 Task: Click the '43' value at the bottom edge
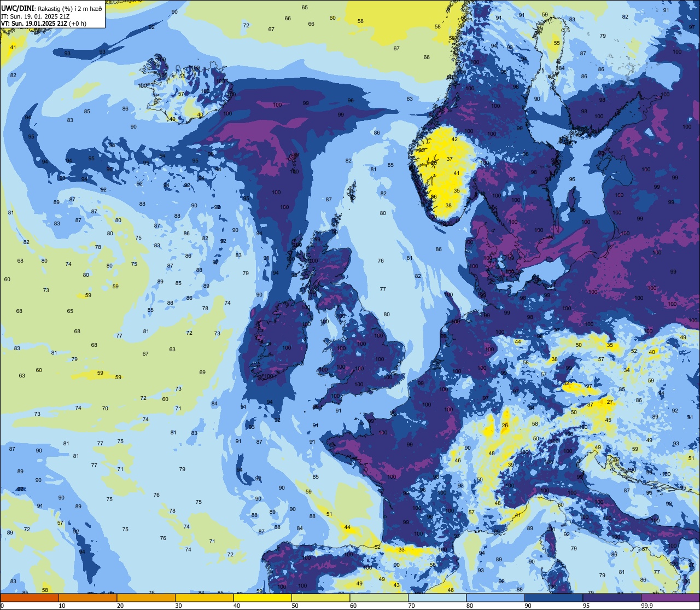(396, 585)
